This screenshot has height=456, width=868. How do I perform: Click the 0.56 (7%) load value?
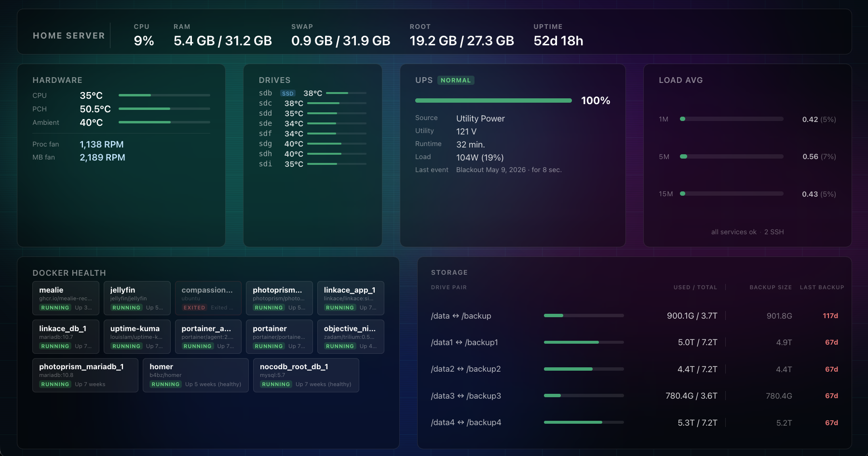[819, 157]
